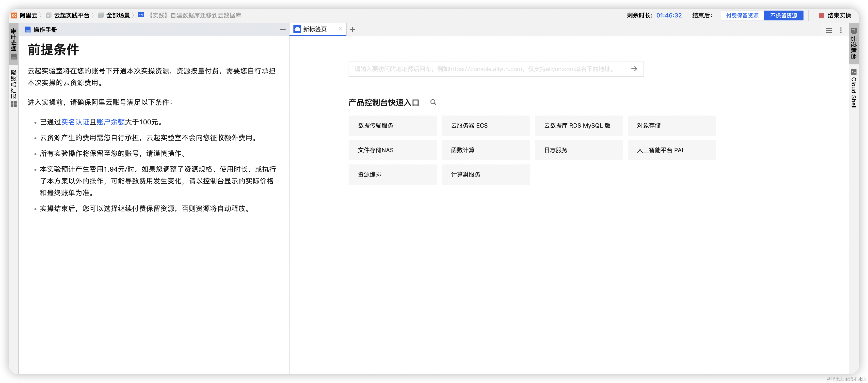
Task: Open a new tab with plus icon
Action: pos(353,29)
